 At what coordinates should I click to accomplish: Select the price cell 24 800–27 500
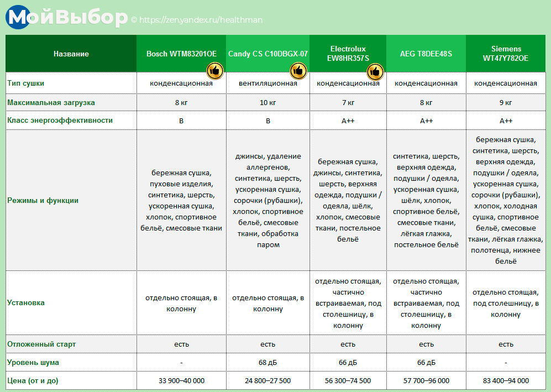click(268, 381)
